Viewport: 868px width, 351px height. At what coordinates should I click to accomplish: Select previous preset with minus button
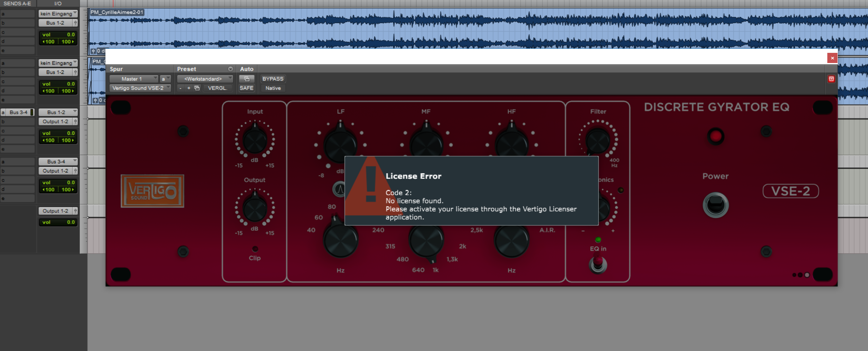180,88
